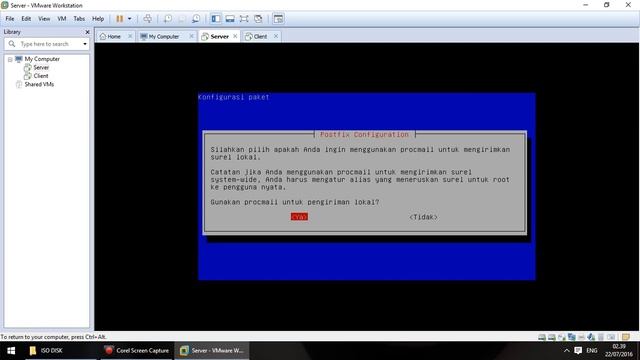The image size is (640, 360).
Task: Pause the virtual machine from the toolbar
Action: point(120,19)
